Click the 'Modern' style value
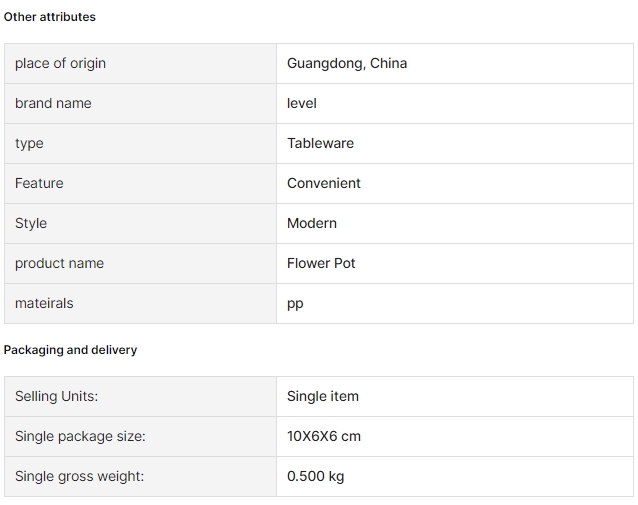Image resolution: width=638 pixels, height=505 pixels. tap(312, 223)
